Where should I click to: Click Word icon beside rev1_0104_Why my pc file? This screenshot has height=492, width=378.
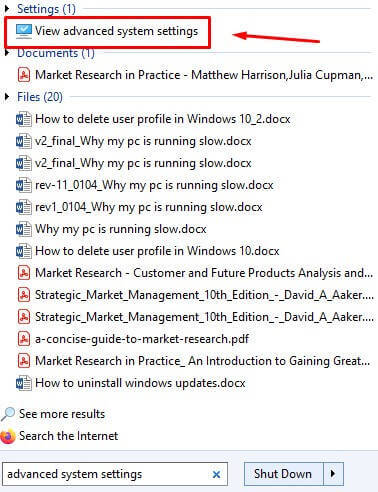point(24,207)
